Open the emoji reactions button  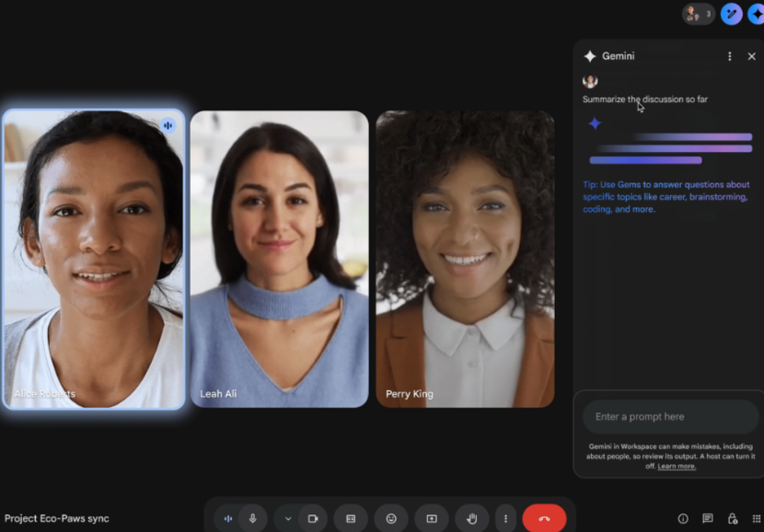(391, 518)
